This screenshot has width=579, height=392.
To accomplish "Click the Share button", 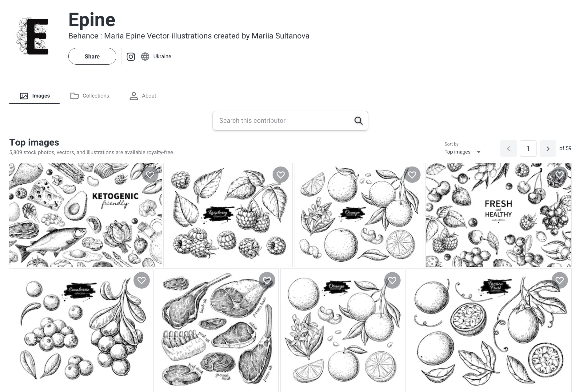I will [x=92, y=56].
